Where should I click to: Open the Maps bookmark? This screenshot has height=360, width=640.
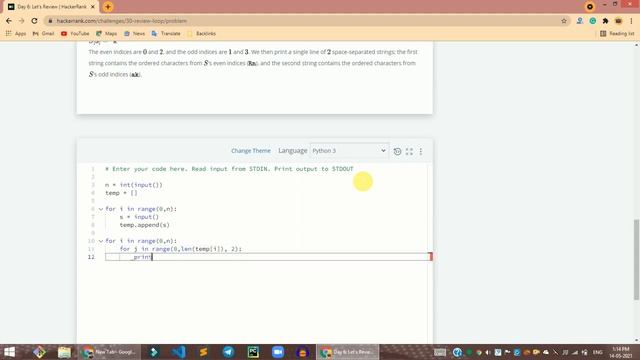pos(107,33)
